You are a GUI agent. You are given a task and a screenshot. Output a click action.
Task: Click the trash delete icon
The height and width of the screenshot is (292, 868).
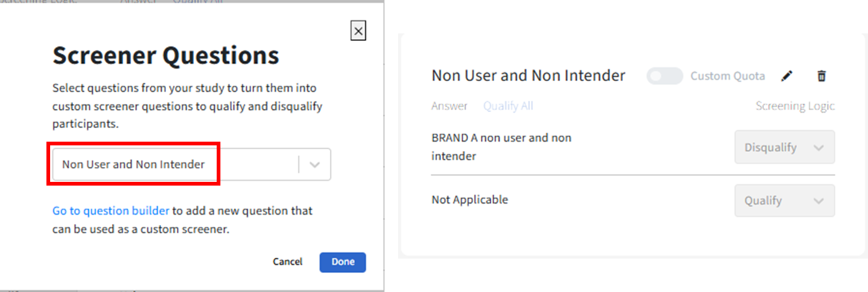pos(822,76)
